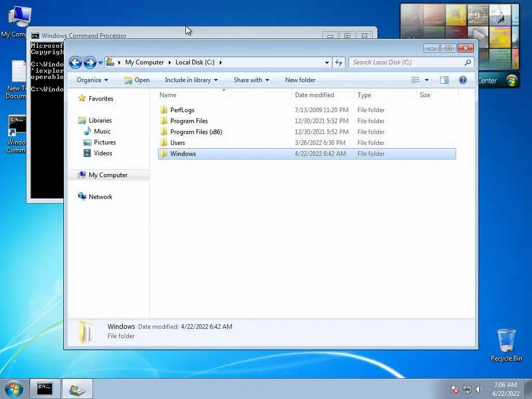Open the view options dropdown arrow
The image size is (532, 399).
(x=427, y=80)
